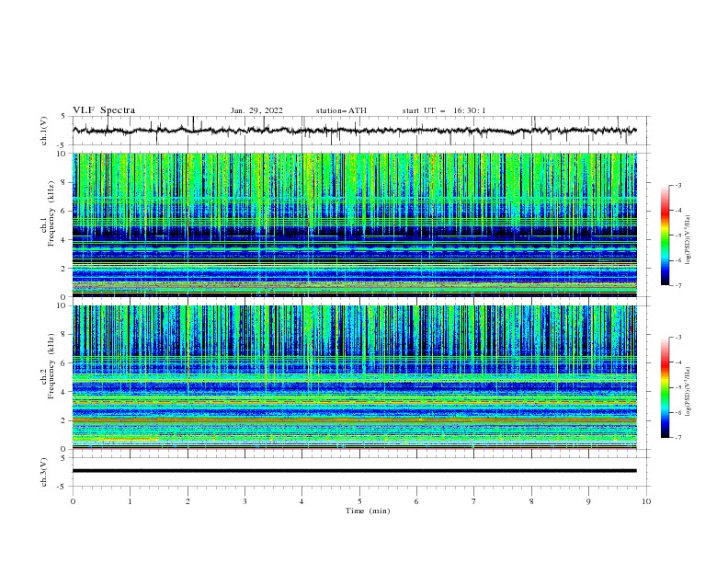Click time-axis tick label "5"

coord(359,501)
